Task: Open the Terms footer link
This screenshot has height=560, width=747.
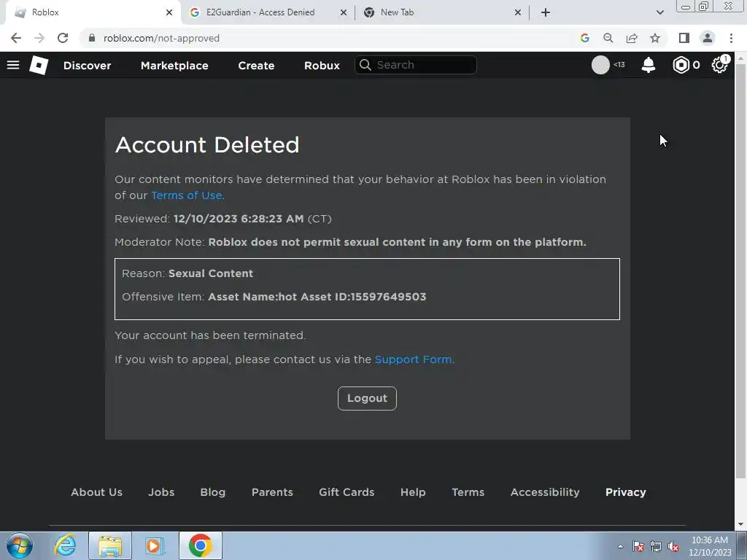Action: [468, 492]
